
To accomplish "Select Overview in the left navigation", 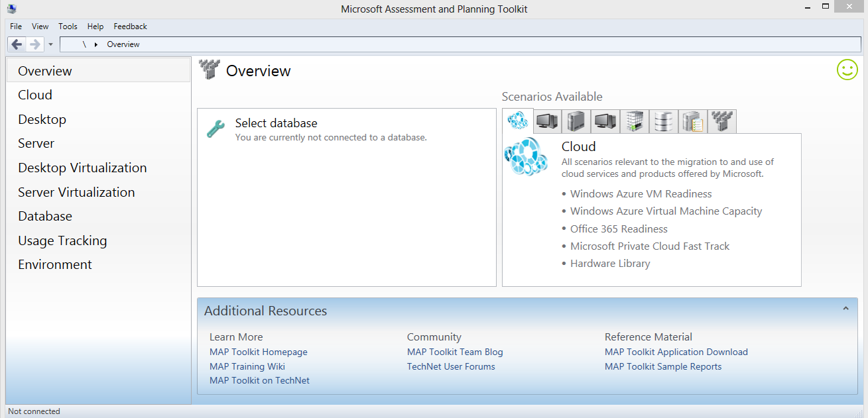I will 98,70.
